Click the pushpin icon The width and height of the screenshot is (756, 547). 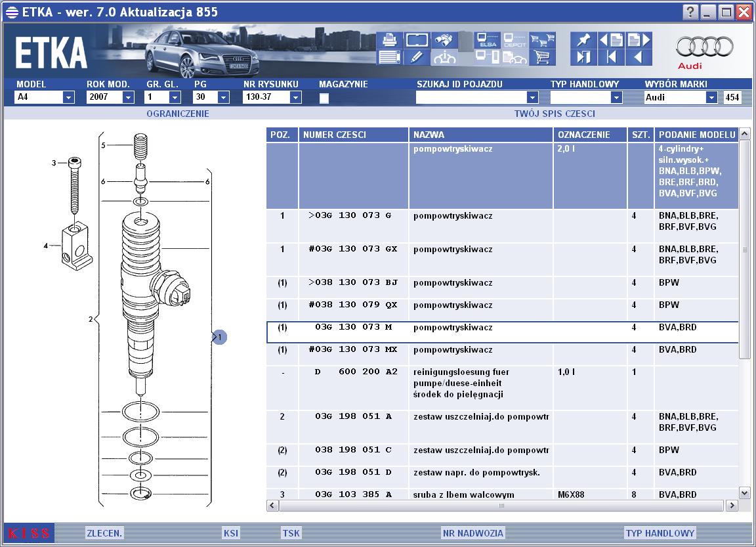click(583, 40)
